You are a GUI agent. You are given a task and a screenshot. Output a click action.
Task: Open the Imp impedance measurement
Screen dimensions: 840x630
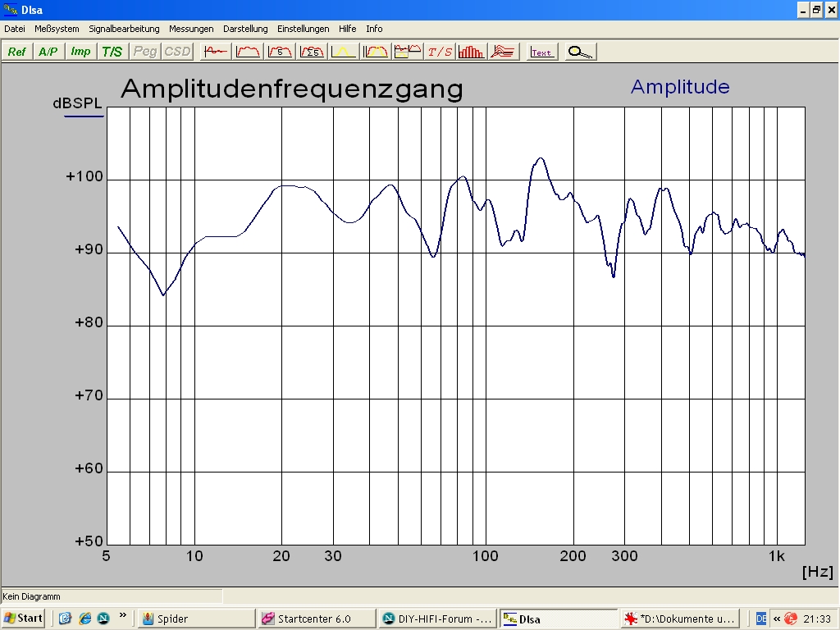tap(80, 52)
